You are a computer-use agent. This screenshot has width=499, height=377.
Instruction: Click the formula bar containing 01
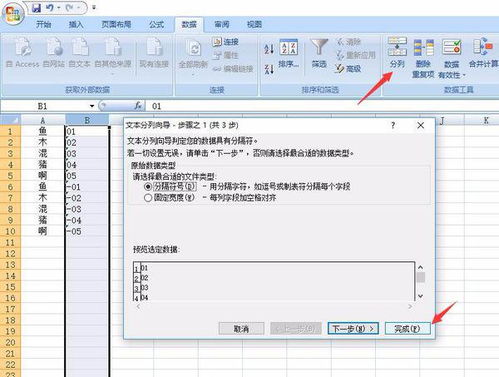pyautogui.click(x=323, y=106)
